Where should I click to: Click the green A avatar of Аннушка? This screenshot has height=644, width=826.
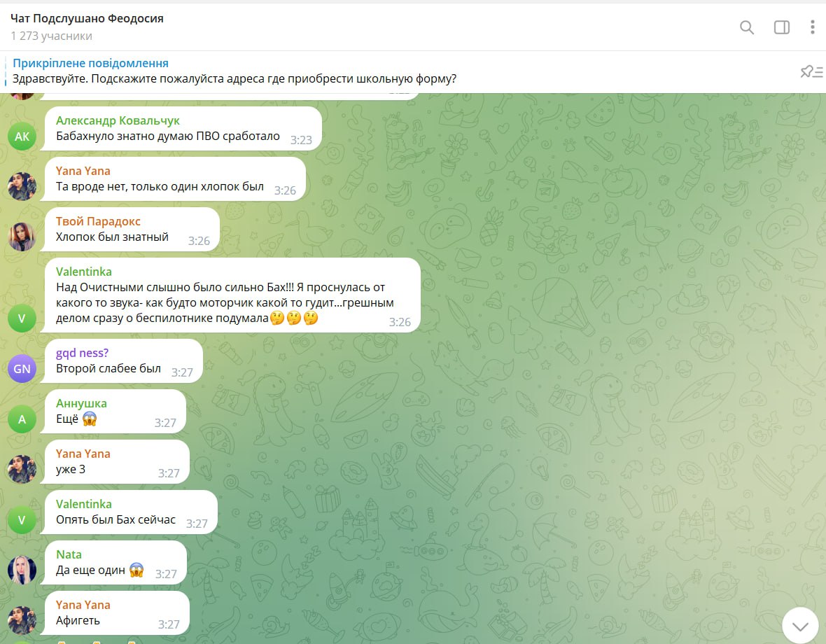[x=22, y=419]
